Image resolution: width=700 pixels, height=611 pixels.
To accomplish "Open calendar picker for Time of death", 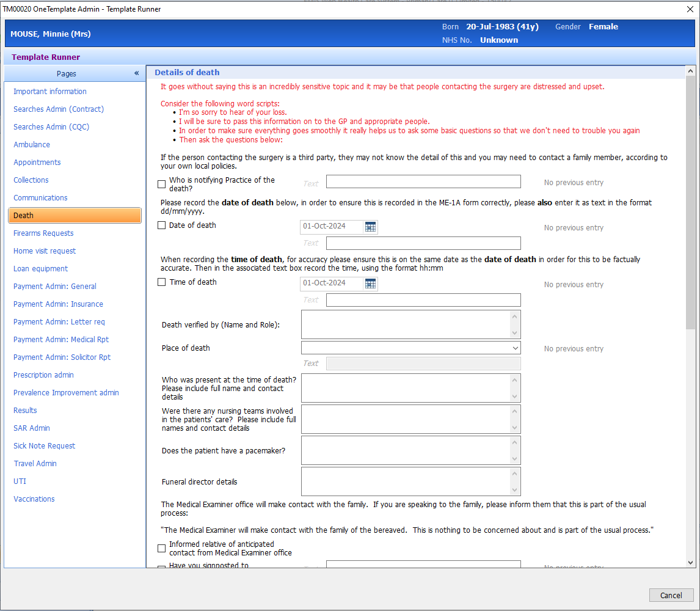I will (370, 284).
